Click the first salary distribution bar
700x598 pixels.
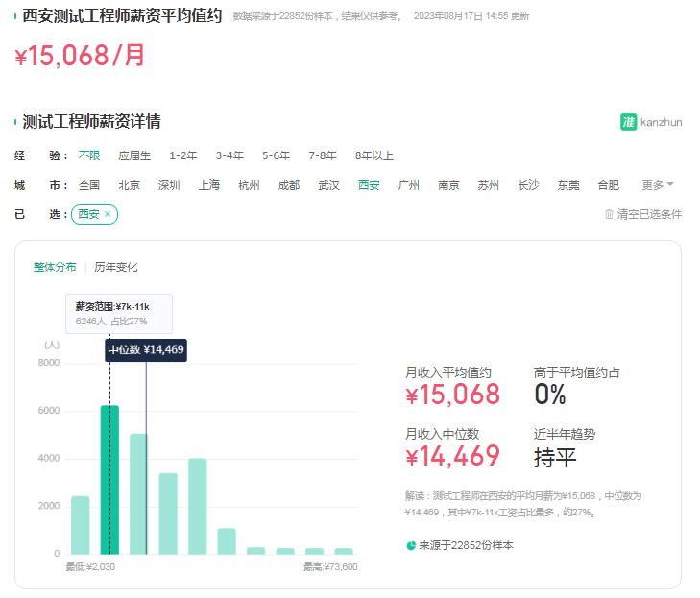pyautogui.click(x=81, y=525)
